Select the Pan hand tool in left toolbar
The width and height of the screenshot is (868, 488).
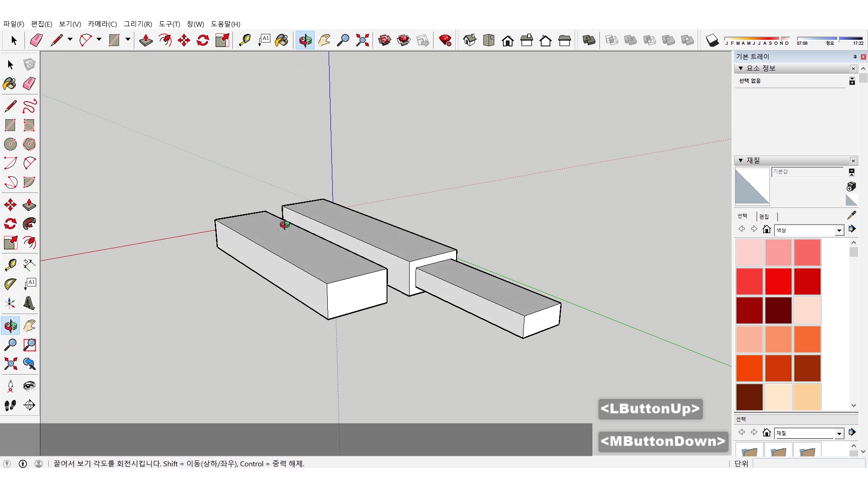29,326
